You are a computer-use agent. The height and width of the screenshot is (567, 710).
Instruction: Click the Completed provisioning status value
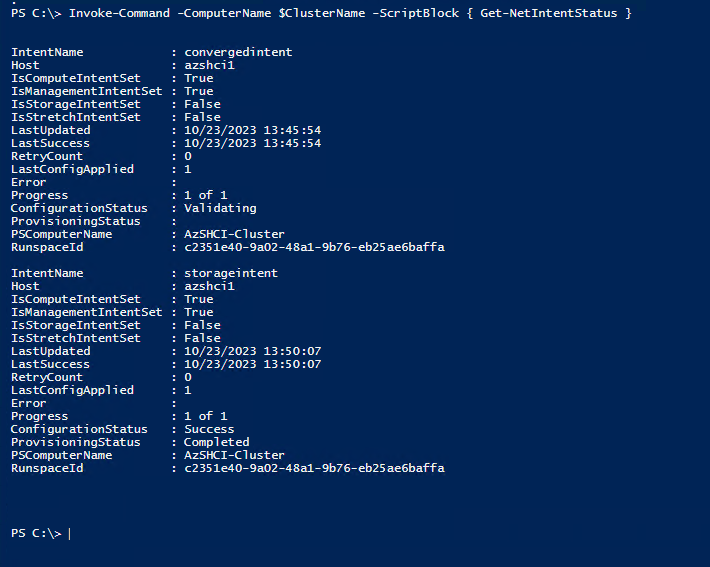tap(216, 442)
